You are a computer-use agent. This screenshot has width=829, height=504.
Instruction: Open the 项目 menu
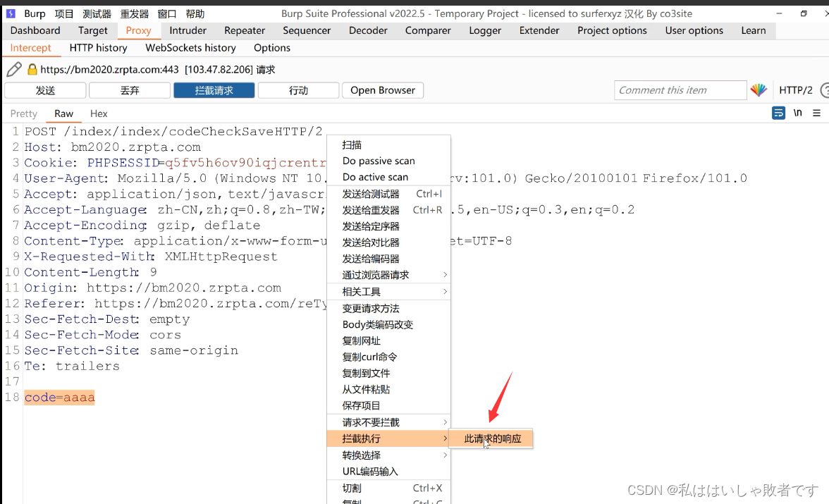click(64, 14)
